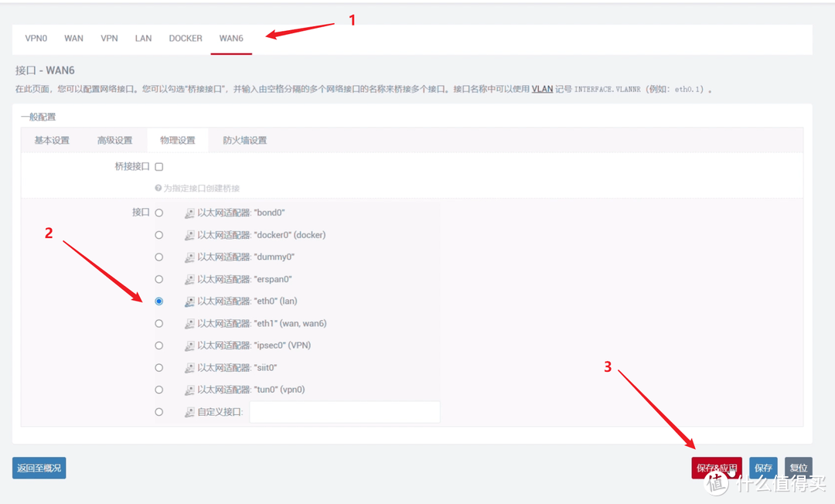
Task: Click the 返回至概况 button
Action: click(x=39, y=468)
